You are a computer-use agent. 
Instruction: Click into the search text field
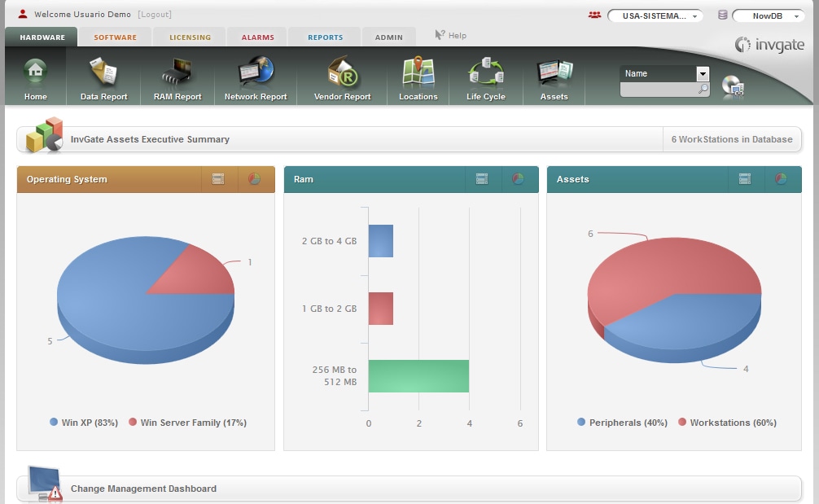click(659, 90)
